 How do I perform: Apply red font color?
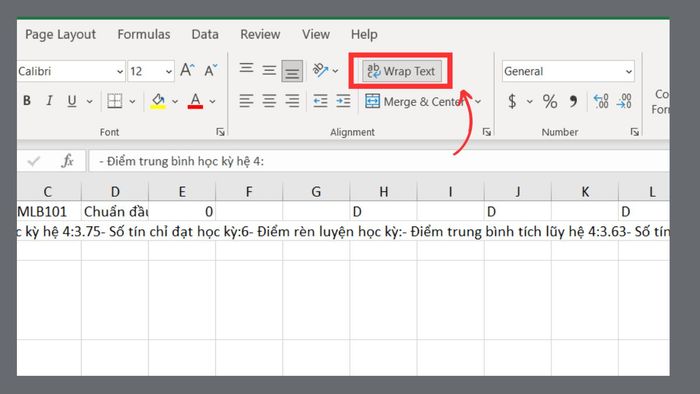(x=195, y=101)
